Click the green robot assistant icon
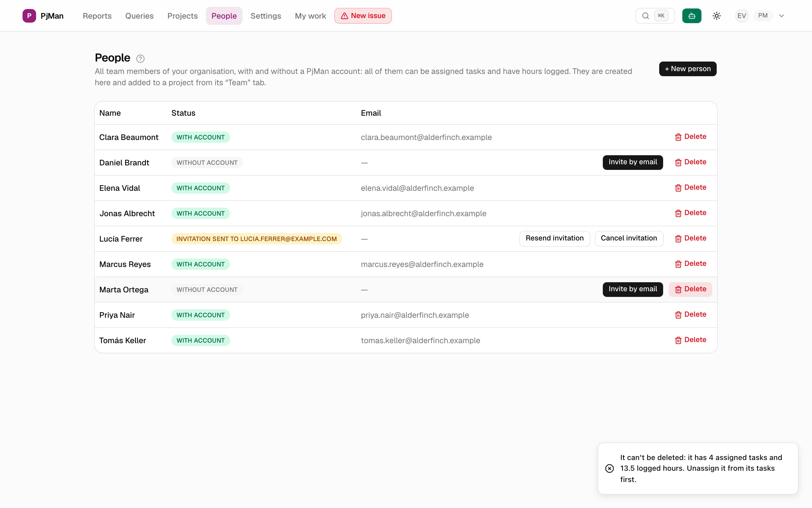812x508 pixels. coord(692,16)
